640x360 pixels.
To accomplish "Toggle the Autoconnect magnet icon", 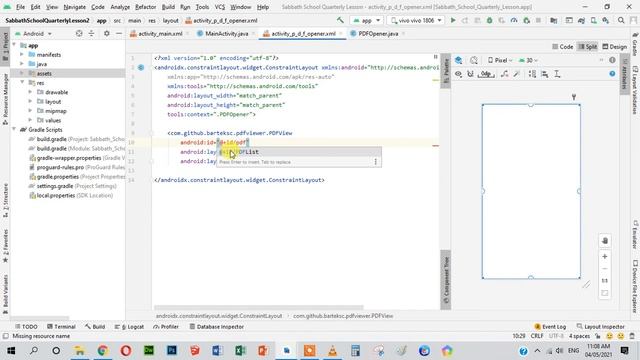I will click(x=470, y=74).
